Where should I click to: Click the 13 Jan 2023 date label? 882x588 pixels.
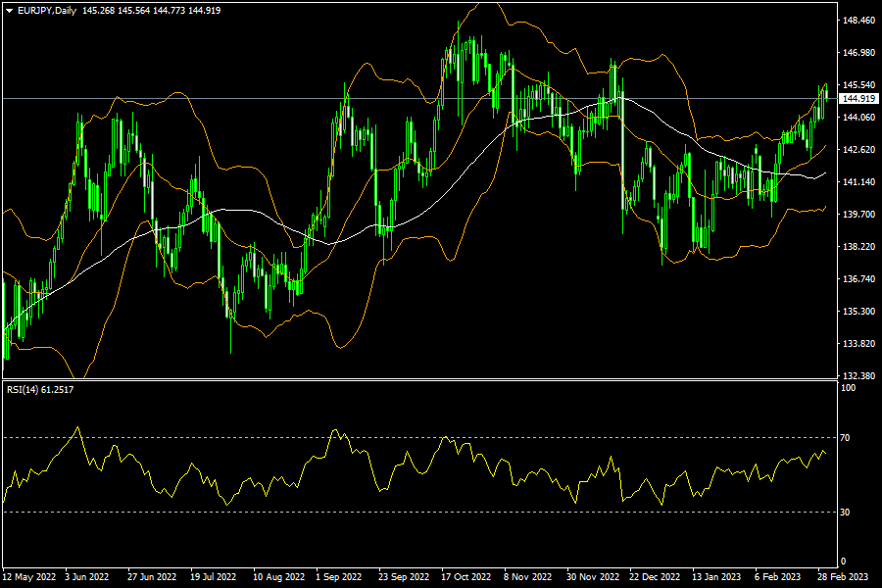point(716,577)
